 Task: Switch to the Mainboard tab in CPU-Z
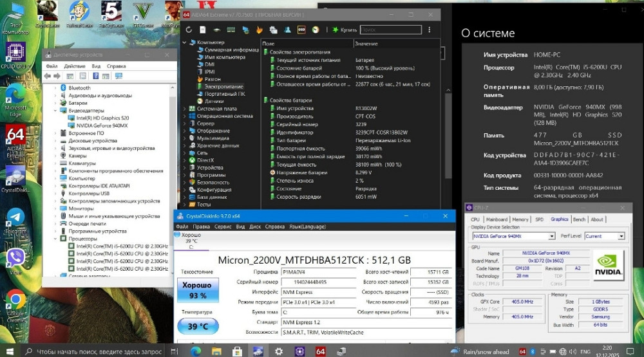coord(497,219)
